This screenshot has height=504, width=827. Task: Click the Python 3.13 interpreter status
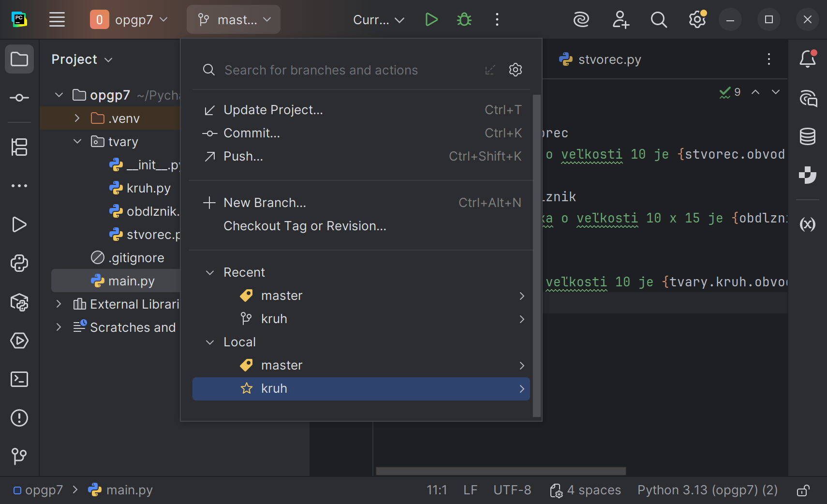(x=707, y=490)
